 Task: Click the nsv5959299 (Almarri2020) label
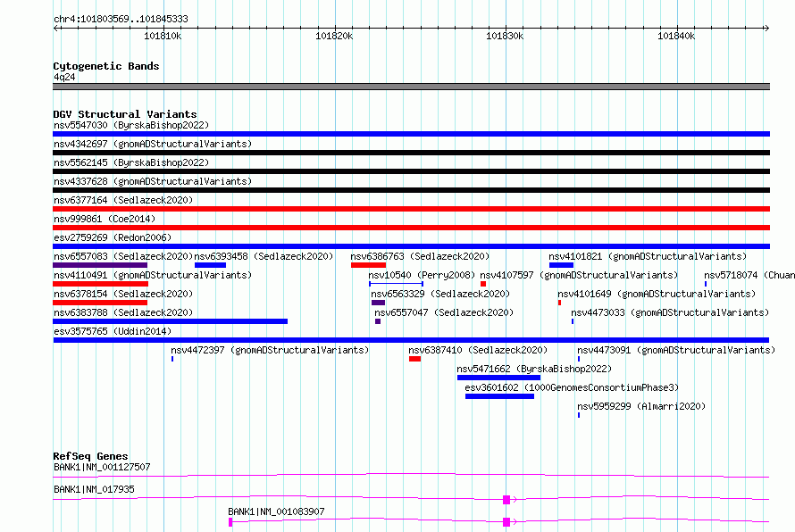click(641, 406)
